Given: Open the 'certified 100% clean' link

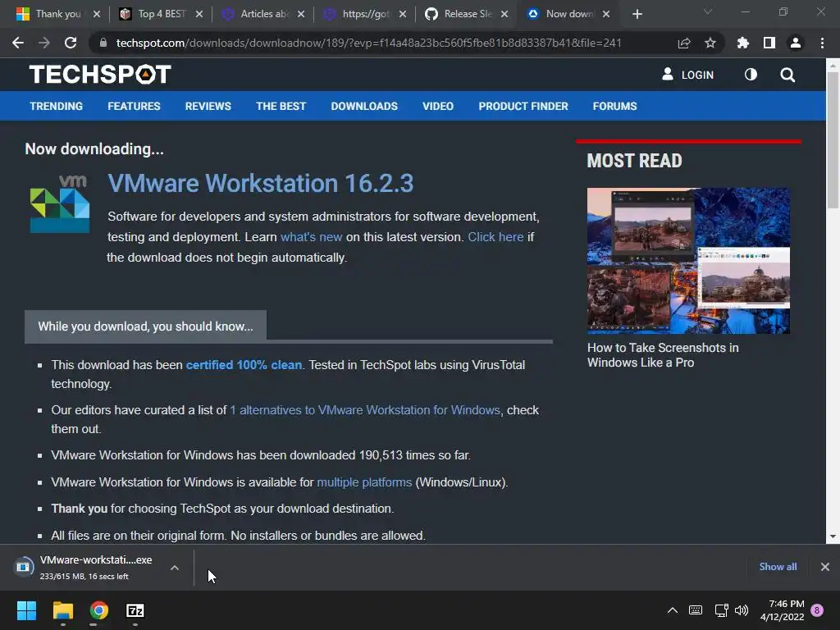Looking at the screenshot, I should click(x=244, y=365).
